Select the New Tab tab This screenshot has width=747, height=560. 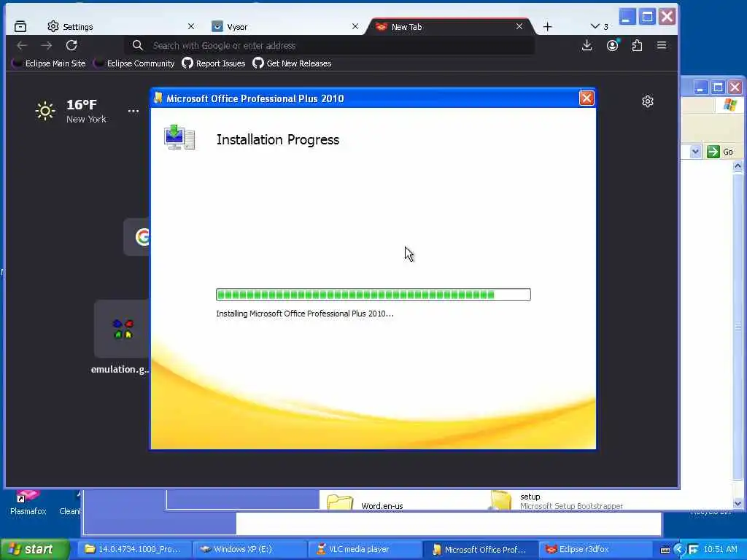(448, 27)
